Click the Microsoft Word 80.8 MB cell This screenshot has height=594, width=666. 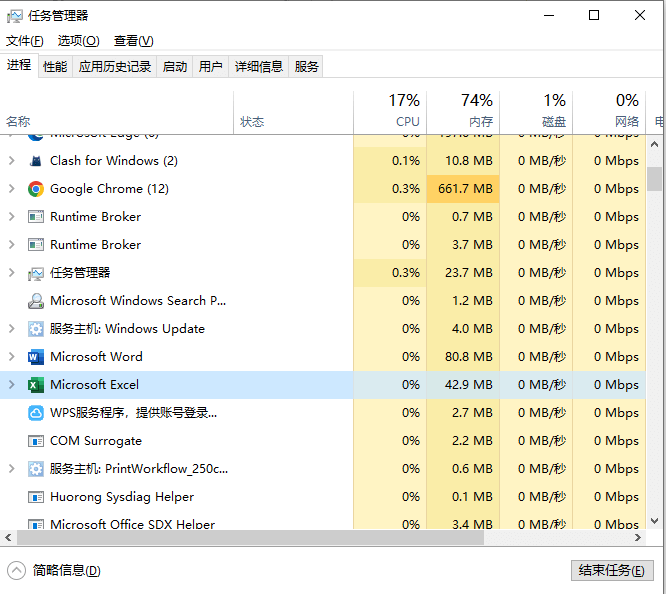(463, 356)
